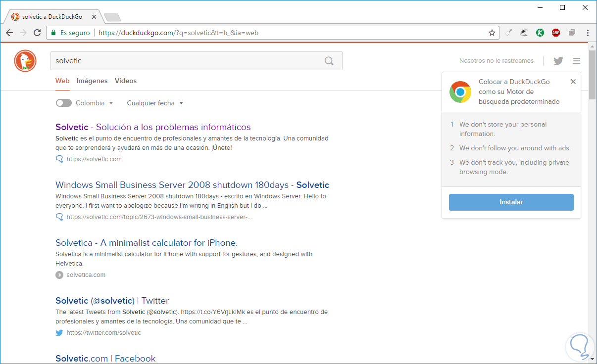597x364 pixels.
Task: Click "We don't follow you around with ads"
Action: [515, 148]
